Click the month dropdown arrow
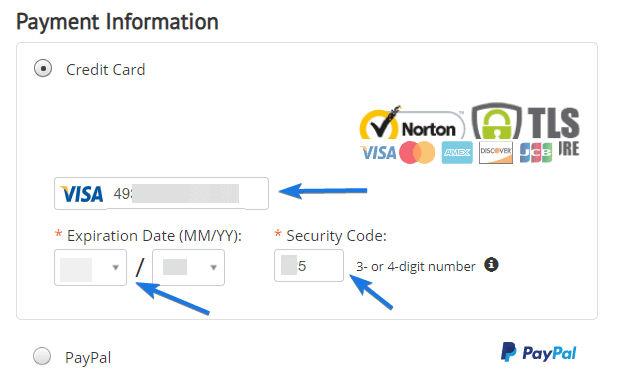620x383 pixels. 115,268
